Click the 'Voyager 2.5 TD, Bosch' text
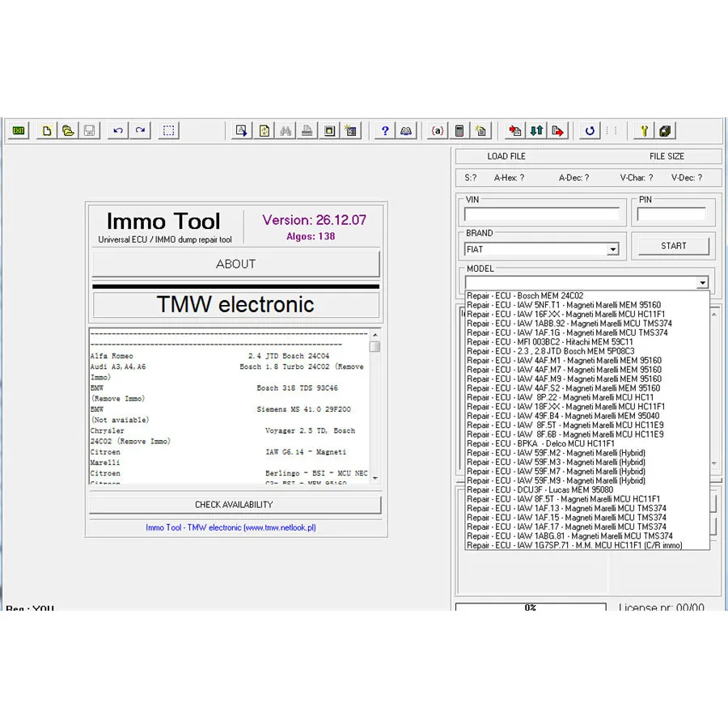The height and width of the screenshot is (728, 728). [310, 431]
